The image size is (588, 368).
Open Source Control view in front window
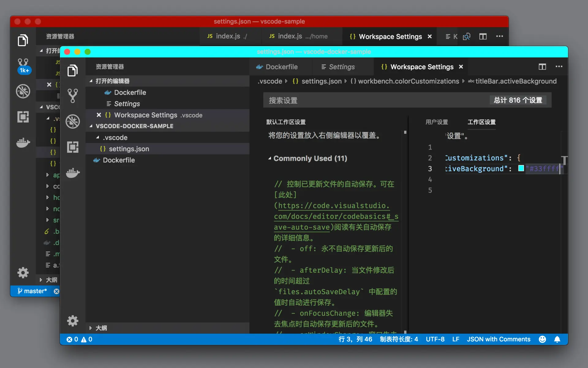tap(73, 96)
